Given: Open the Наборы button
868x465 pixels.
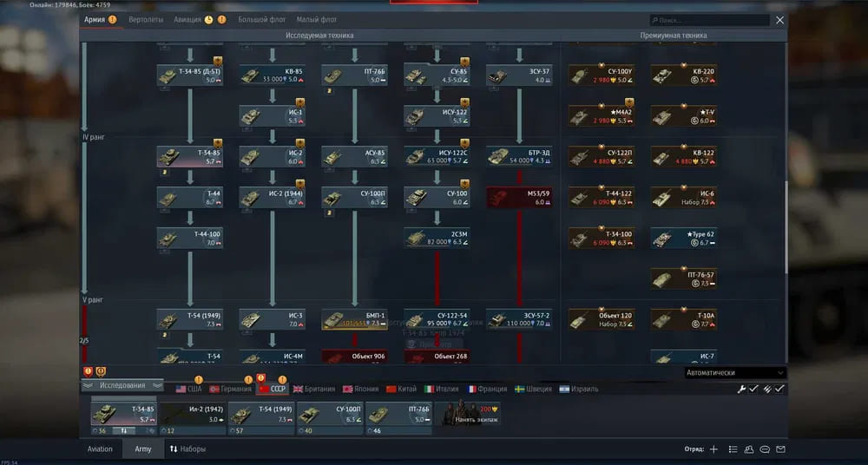Looking at the screenshot, I should click(x=187, y=449).
